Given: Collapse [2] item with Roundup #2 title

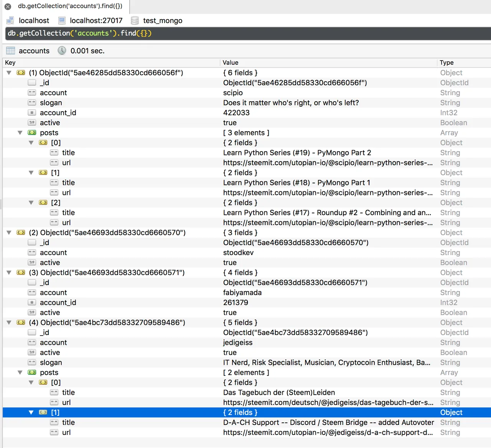Looking at the screenshot, I should pyautogui.click(x=31, y=203).
